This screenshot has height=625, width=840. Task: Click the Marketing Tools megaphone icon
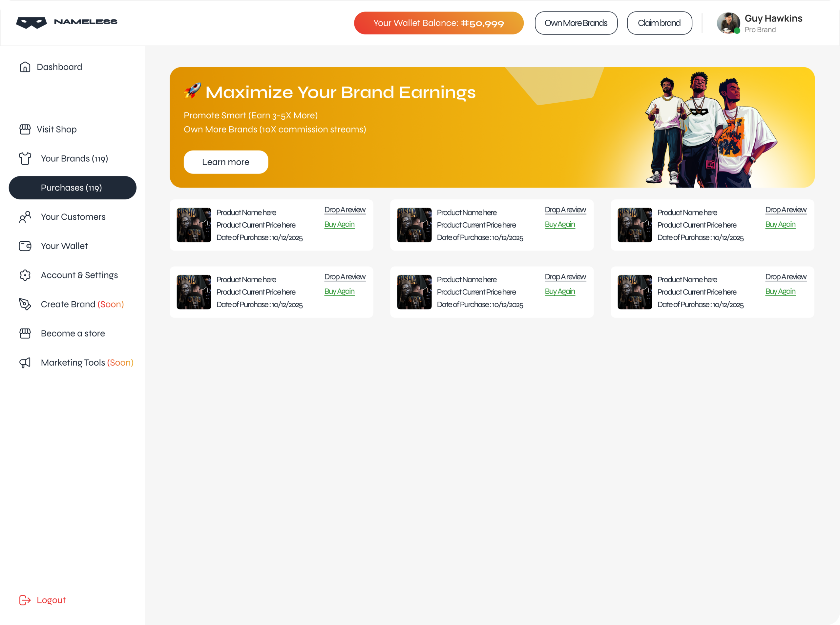click(25, 362)
